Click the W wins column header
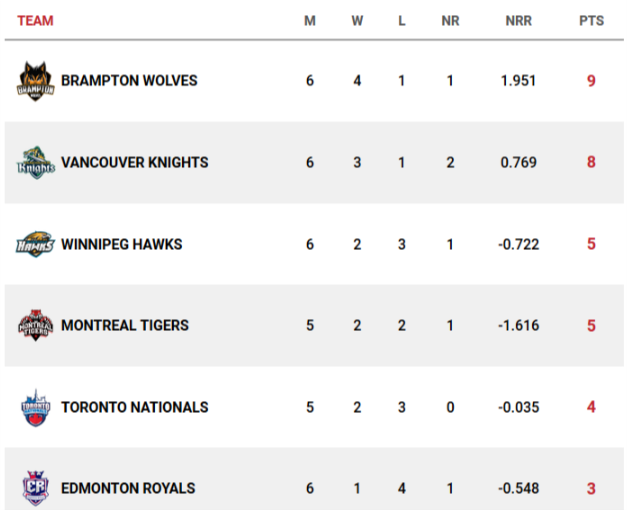 357,21
